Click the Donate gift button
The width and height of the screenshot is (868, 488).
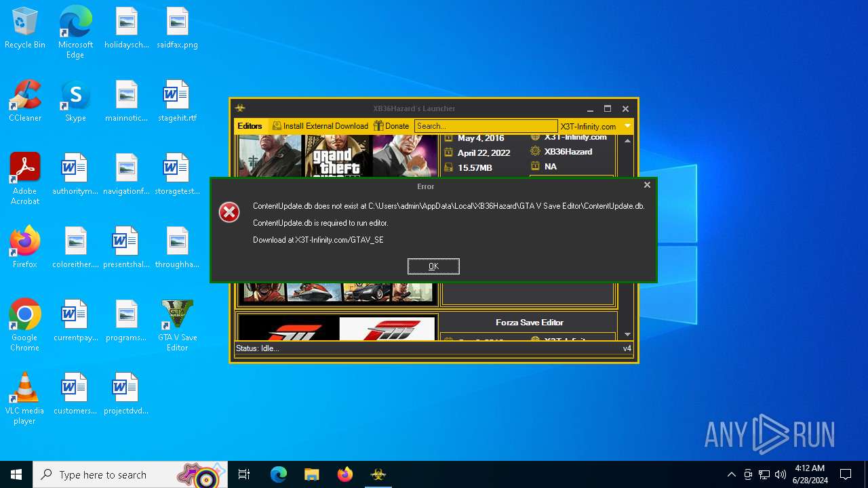pos(391,126)
